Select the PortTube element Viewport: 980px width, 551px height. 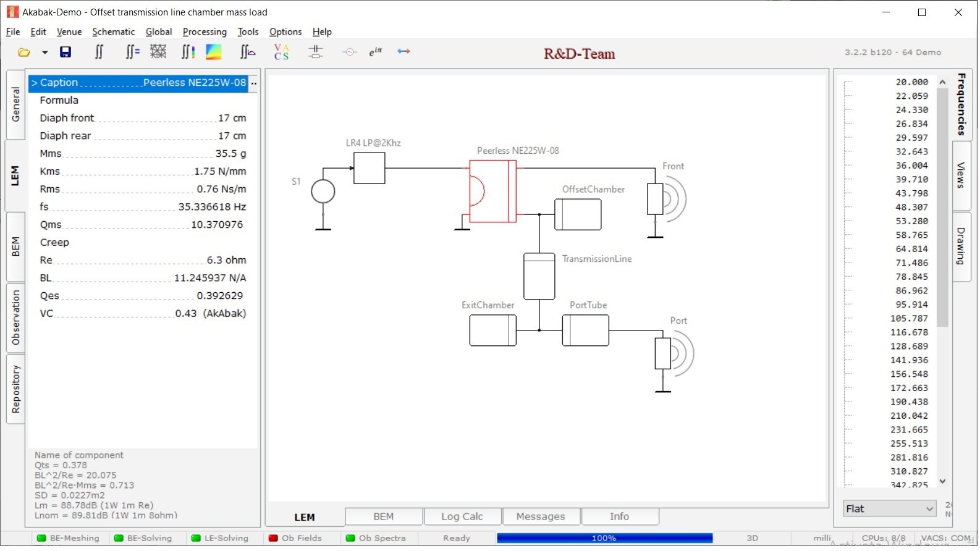coord(585,330)
